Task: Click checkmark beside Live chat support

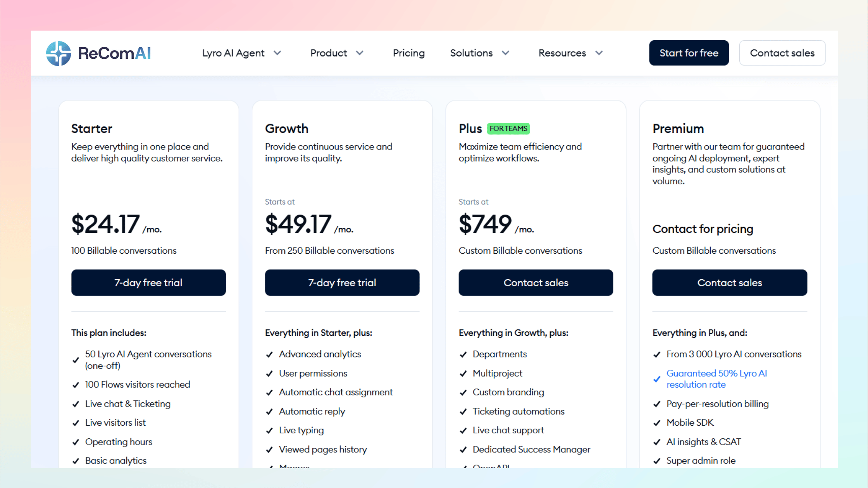Action: [463, 431]
